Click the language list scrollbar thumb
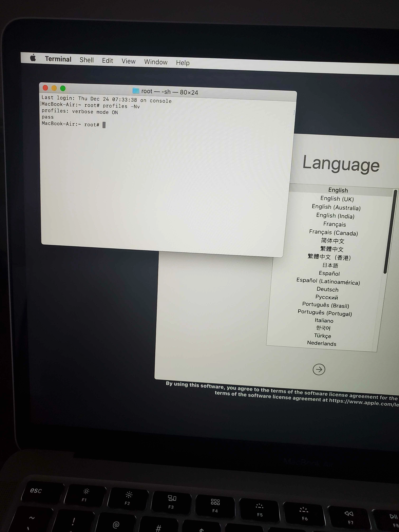Viewport: 399px width, 532px height. [390, 231]
